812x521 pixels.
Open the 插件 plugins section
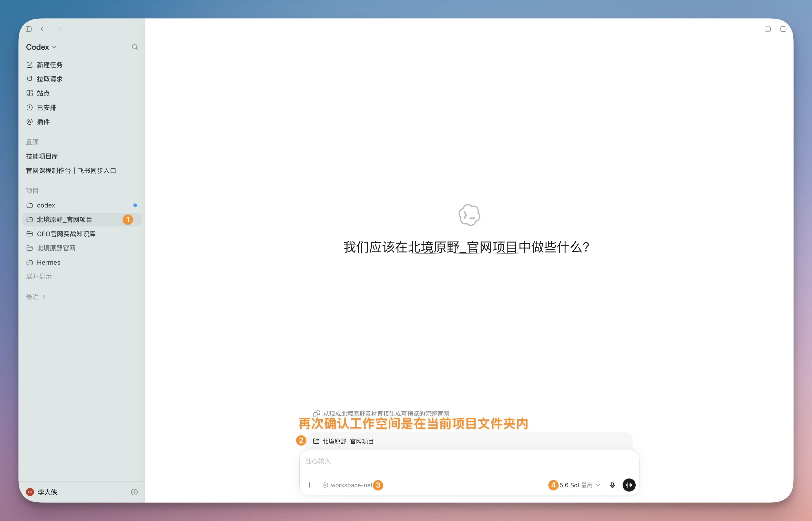(x=82, y=122)
